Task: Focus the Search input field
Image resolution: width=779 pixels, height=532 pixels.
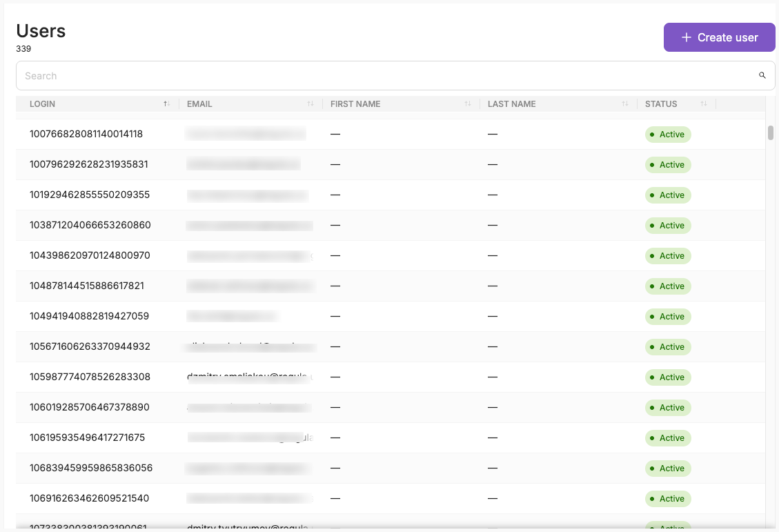Action: click(395, 75)
